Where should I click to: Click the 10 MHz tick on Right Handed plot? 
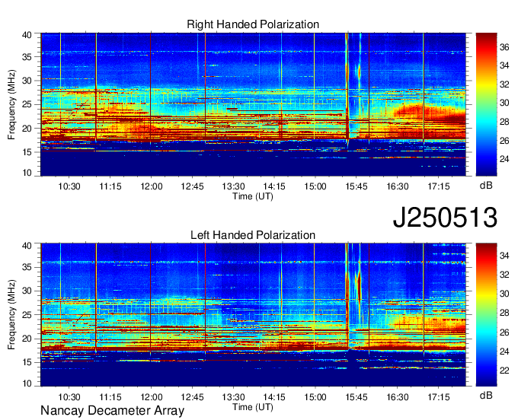[27, 173]
